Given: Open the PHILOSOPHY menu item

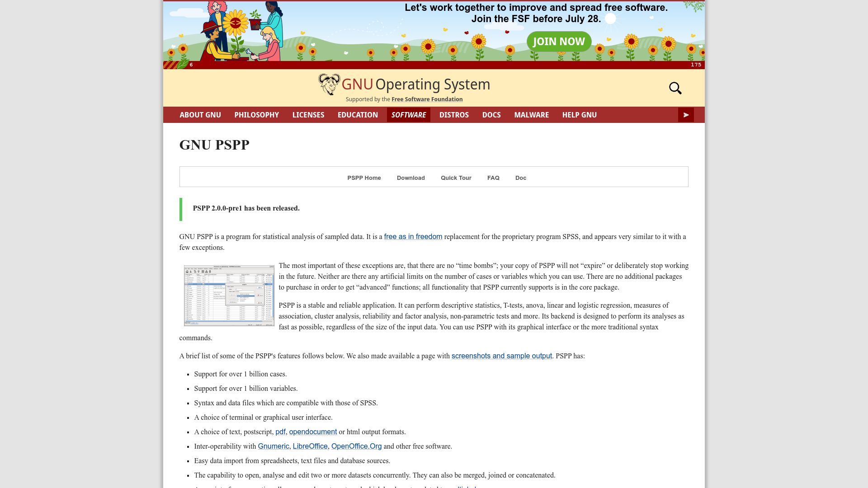Looking at the screenshot, I should pyautogui.click(x=256, y=115).
